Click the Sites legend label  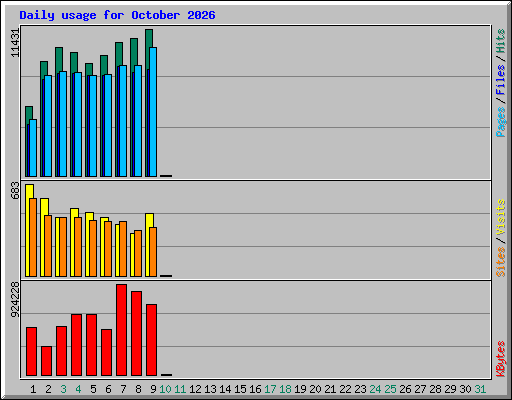pyautogui.click(x=501, y=262)
